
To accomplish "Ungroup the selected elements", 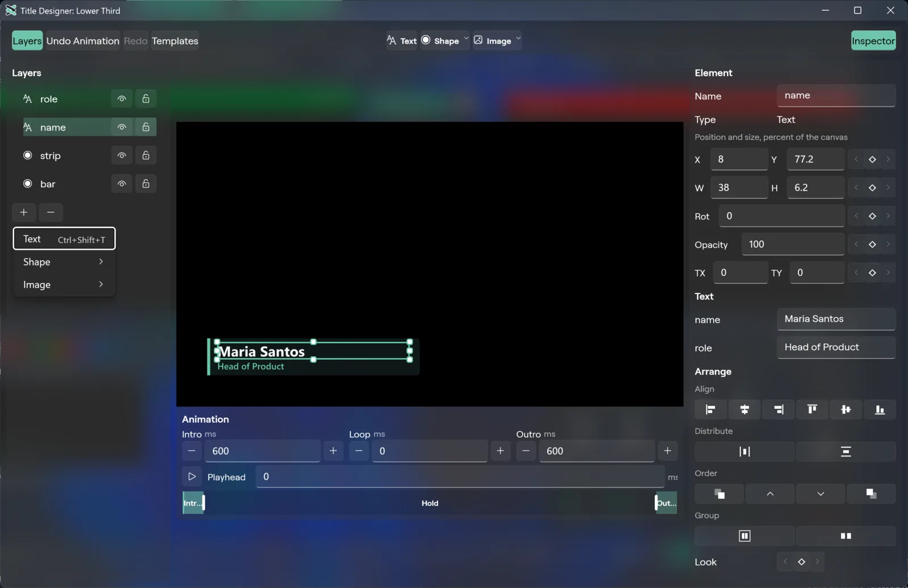I will tap(846, 536).
